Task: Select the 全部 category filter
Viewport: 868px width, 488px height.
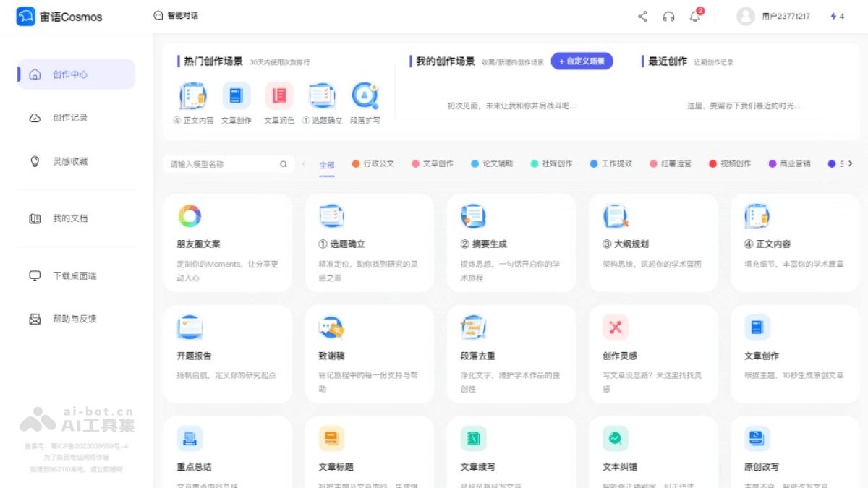Action: point(327,164)
